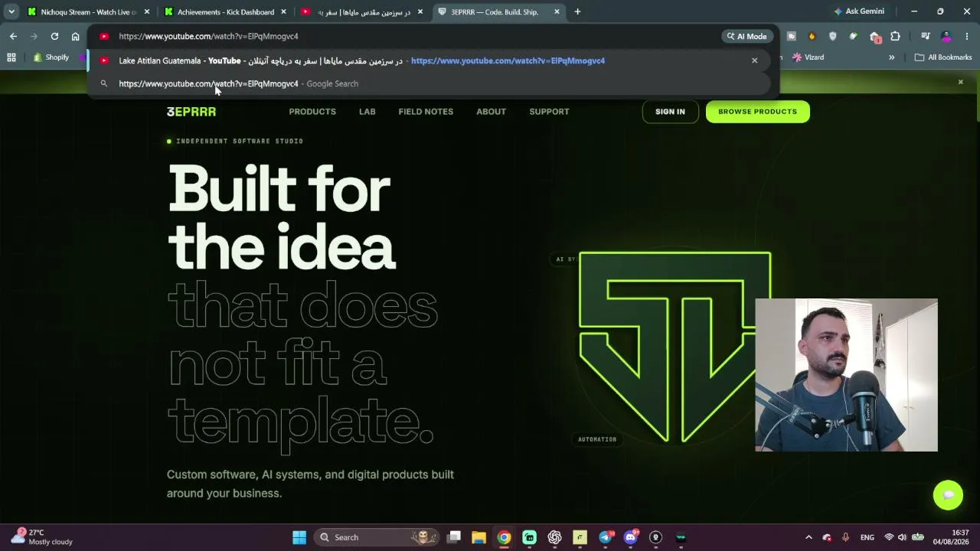The width and height of the screenshot is (980, 551).
Task: Open Ask Gemini
Action: [859, 11]
